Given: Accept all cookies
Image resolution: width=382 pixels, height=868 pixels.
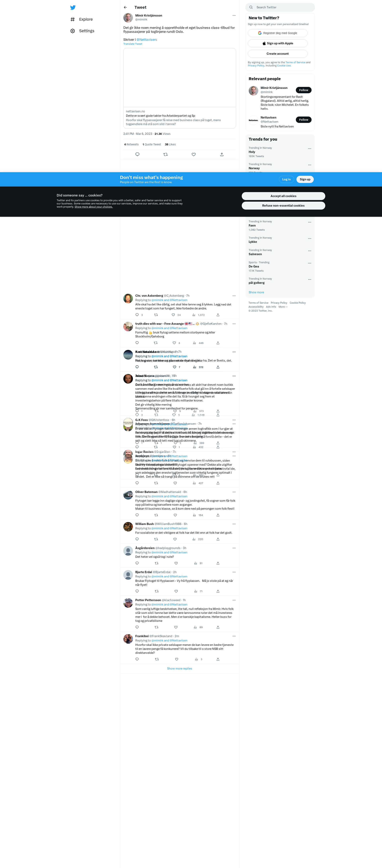Looking at the screenshot, I should tap(283, 196).
